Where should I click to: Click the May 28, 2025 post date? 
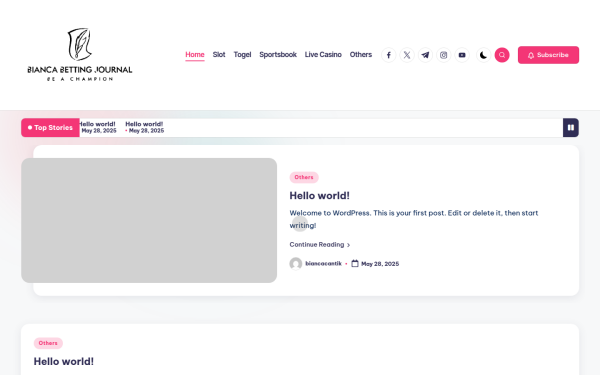tap(380, 264)
